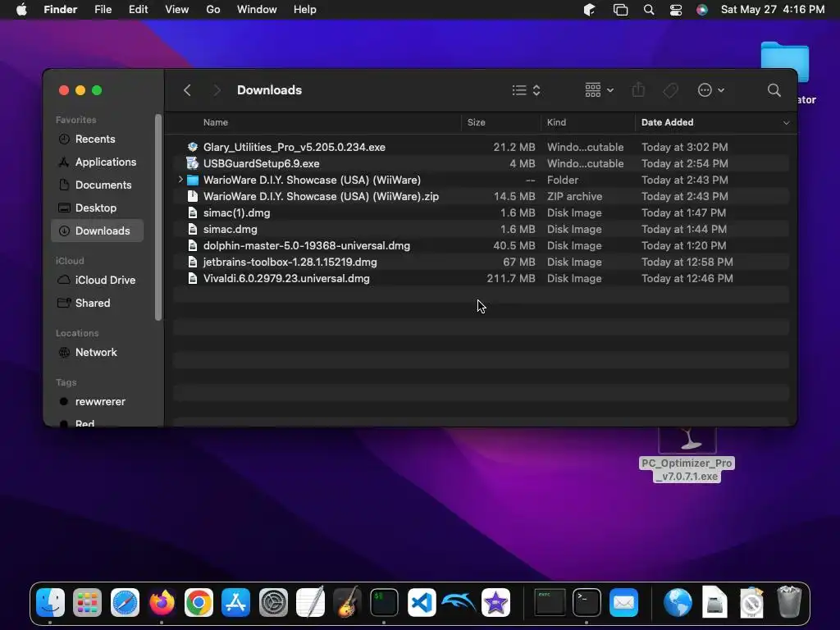Select USBGuardSetup6.9.exe file

tap(481, 163)
